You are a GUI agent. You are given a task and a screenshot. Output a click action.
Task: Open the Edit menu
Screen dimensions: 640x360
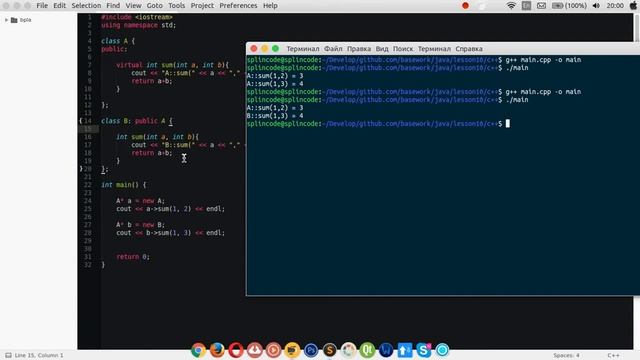point(60,6)
